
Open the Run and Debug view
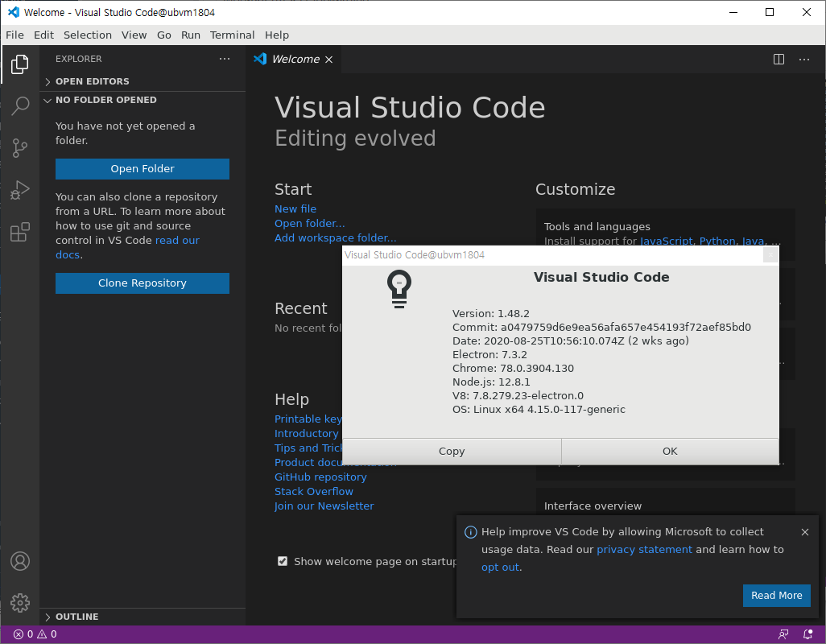pos(20,190)
